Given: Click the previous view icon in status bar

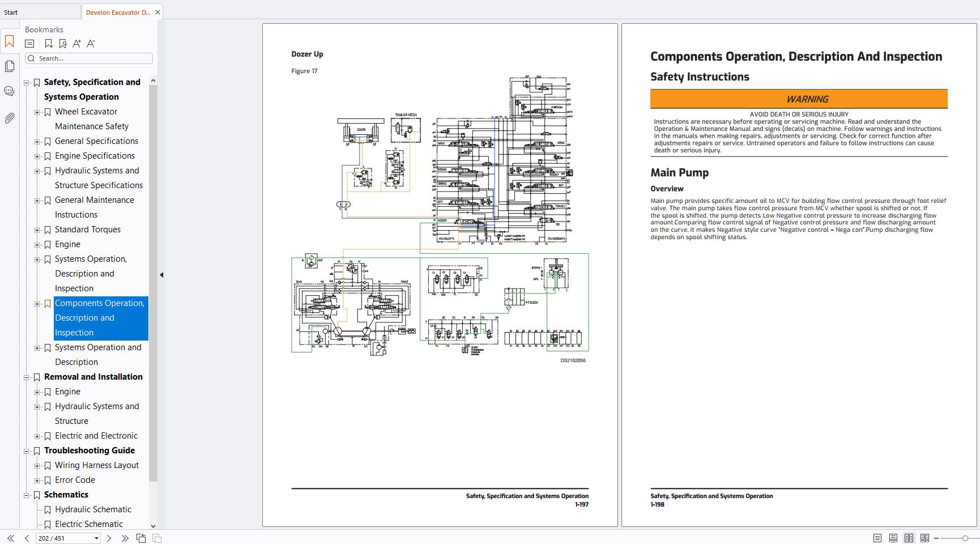Looking at the screenshot, I should pos(141,538).
